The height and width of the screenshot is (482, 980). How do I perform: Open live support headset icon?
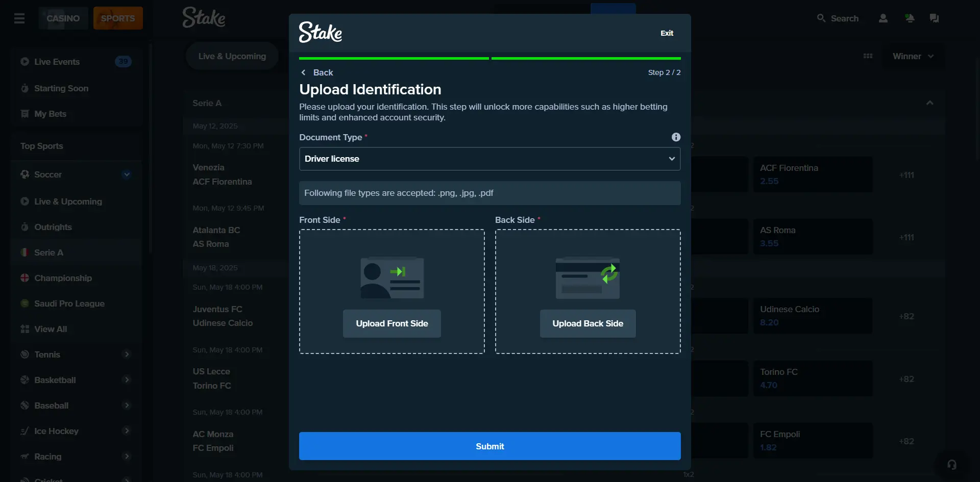pyautogui.click(x=951, y=465)
